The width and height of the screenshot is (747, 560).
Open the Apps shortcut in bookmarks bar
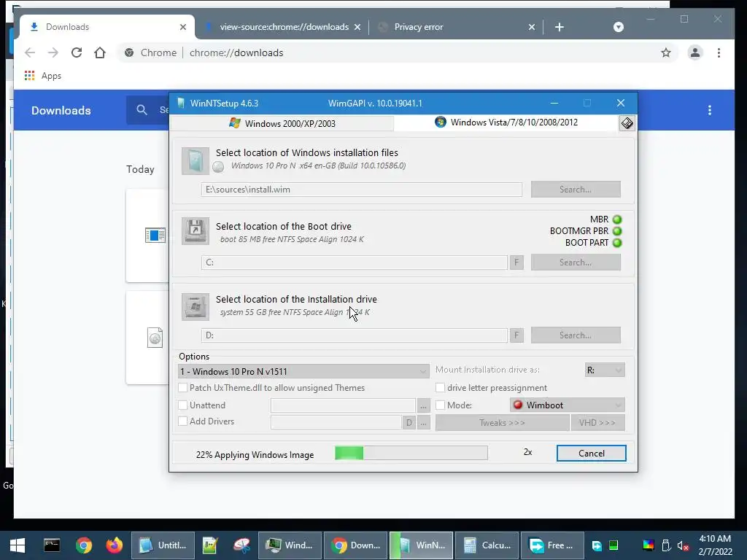tap(43, 76)
